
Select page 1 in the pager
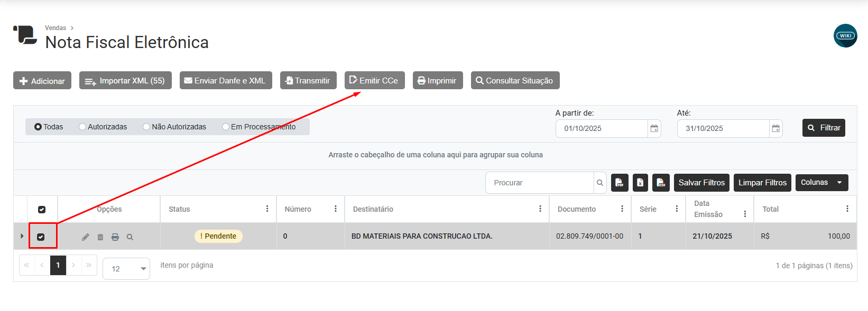point(58,265)
